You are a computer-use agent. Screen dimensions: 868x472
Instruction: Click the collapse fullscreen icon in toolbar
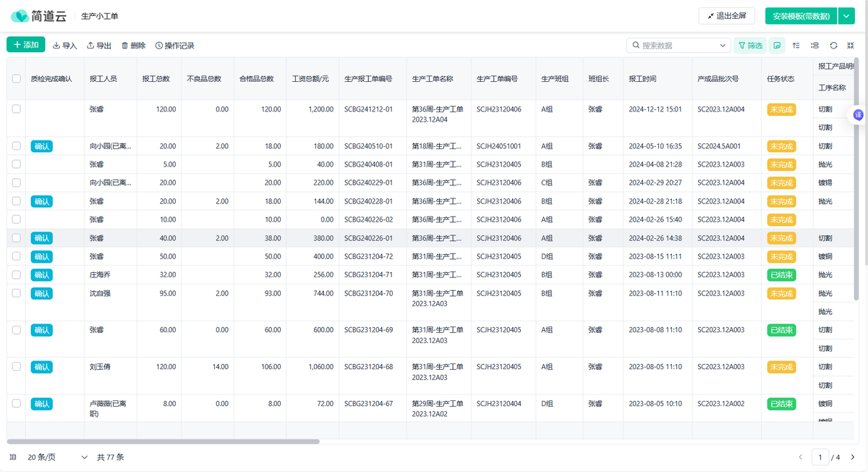[x=851, y=46]
